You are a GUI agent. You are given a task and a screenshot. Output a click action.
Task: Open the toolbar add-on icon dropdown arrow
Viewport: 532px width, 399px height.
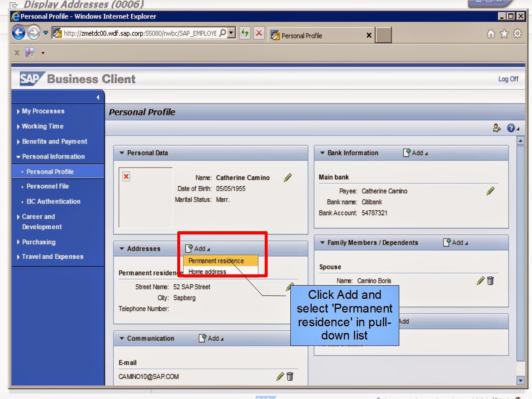coord(43,53)
